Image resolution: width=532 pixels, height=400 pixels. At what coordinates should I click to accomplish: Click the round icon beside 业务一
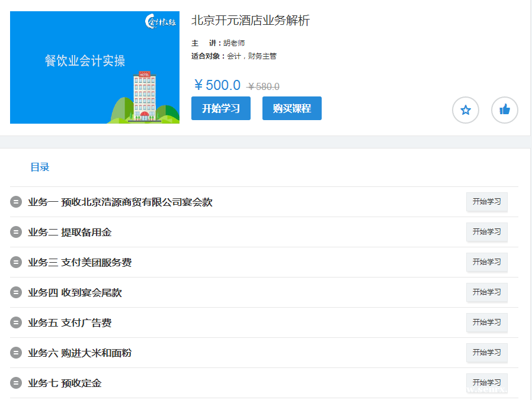[x=16, y=202]
